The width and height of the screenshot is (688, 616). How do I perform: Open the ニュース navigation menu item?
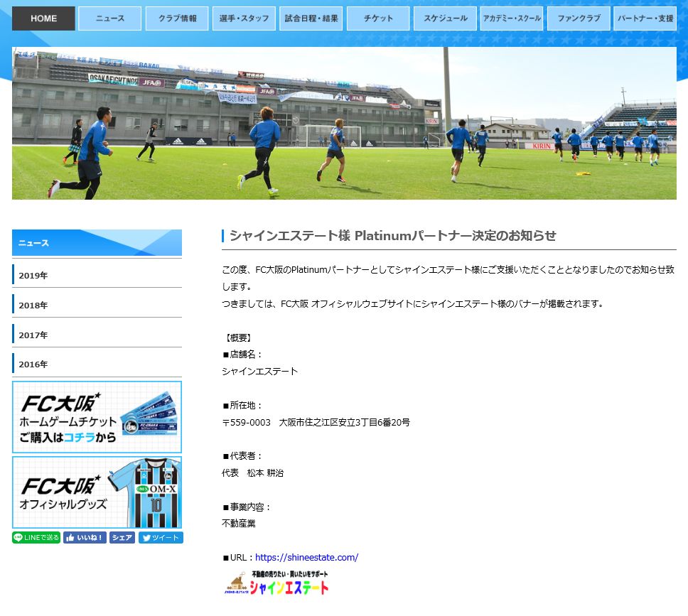pos(109,18)
